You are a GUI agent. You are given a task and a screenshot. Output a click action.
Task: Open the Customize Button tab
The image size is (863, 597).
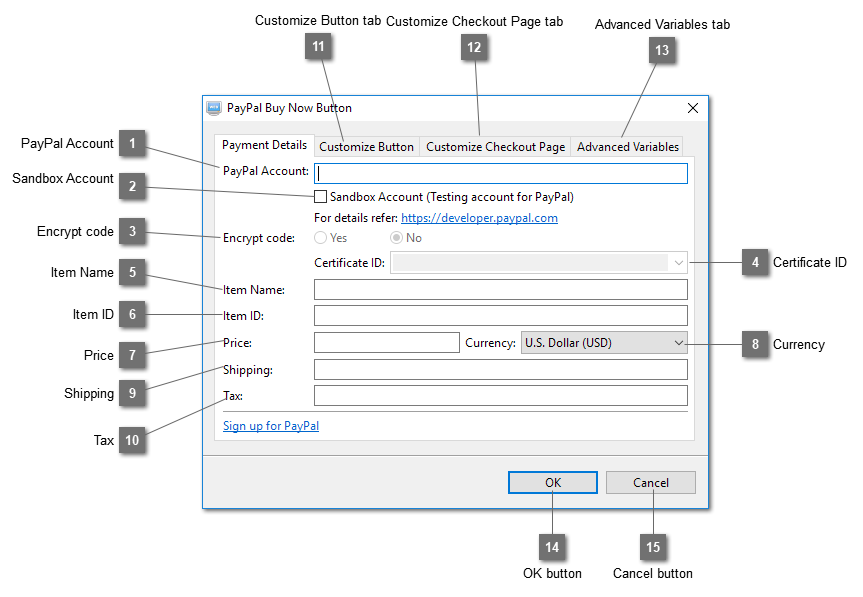(x=366, y=147)
